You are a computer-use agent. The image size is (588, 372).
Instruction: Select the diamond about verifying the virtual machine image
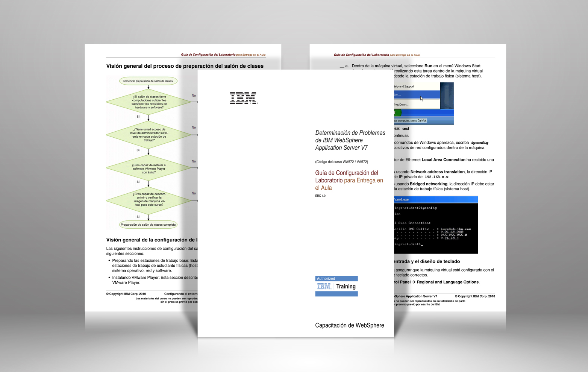pyautogui.click(x=149, y=200)
